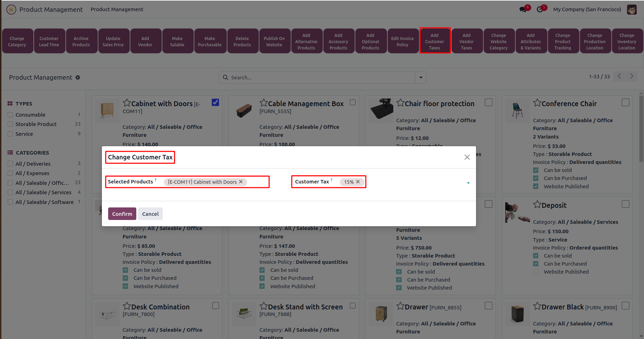Viewport: 644px width, 339px height.
Task: Star the Desk Stand with Screen product
Action: pos(264,306)
